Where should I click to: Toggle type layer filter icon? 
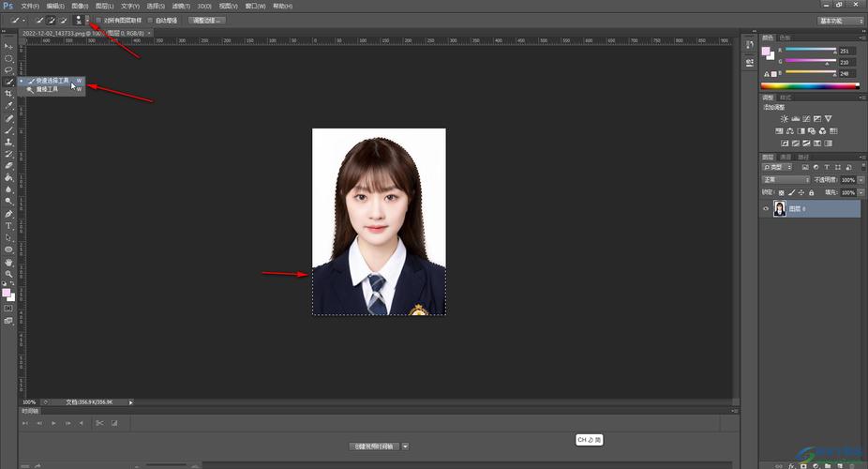827,167
